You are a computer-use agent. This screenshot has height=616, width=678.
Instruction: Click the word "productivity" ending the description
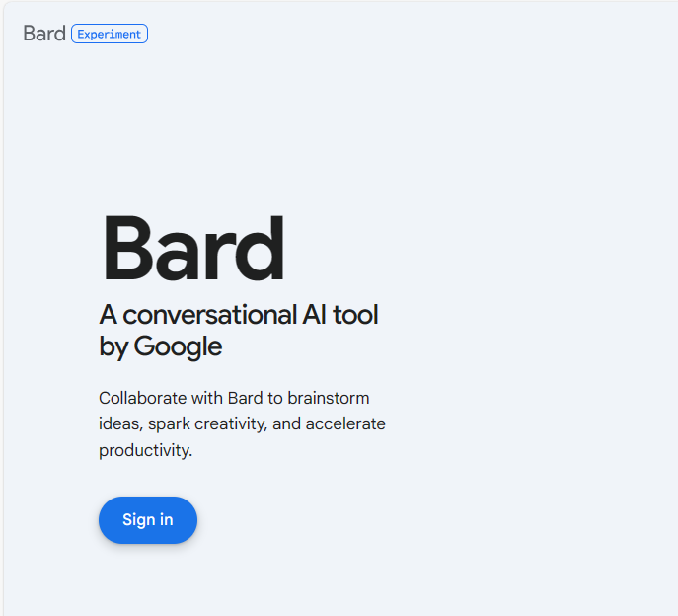click(144, 451)
